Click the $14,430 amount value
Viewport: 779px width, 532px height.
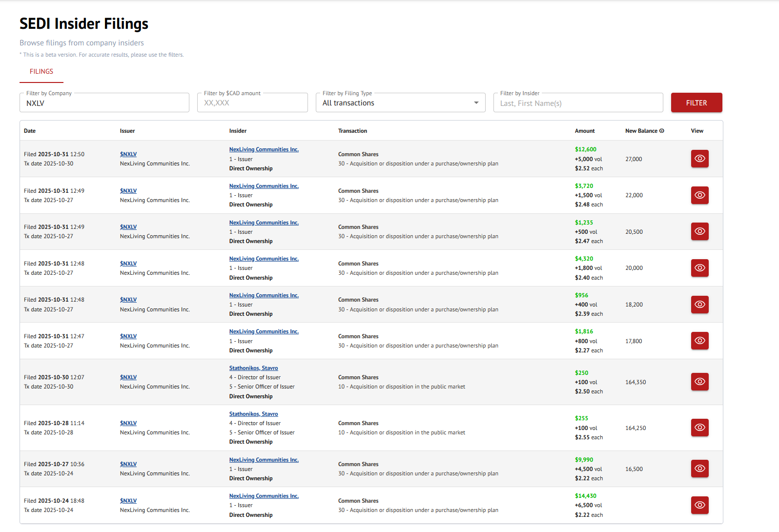coord(586,496)
